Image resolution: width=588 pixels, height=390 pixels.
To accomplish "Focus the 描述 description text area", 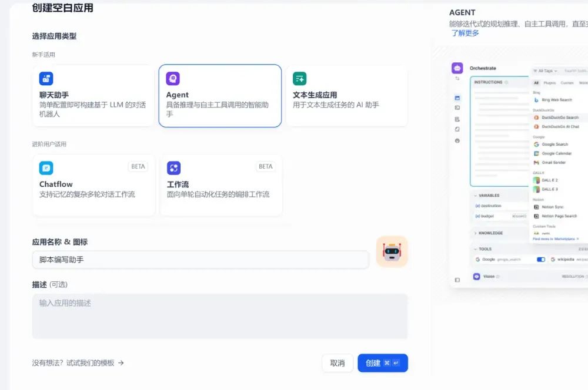I will [220, 316].
